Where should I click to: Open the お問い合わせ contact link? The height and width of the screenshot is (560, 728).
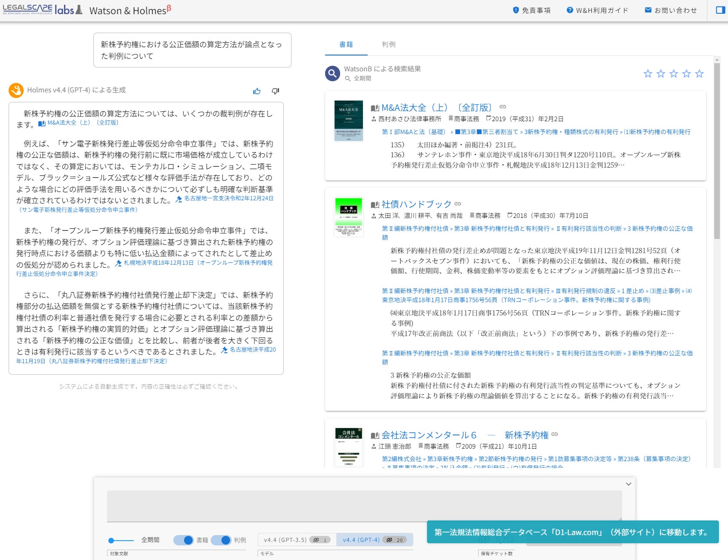click(671, 10)
